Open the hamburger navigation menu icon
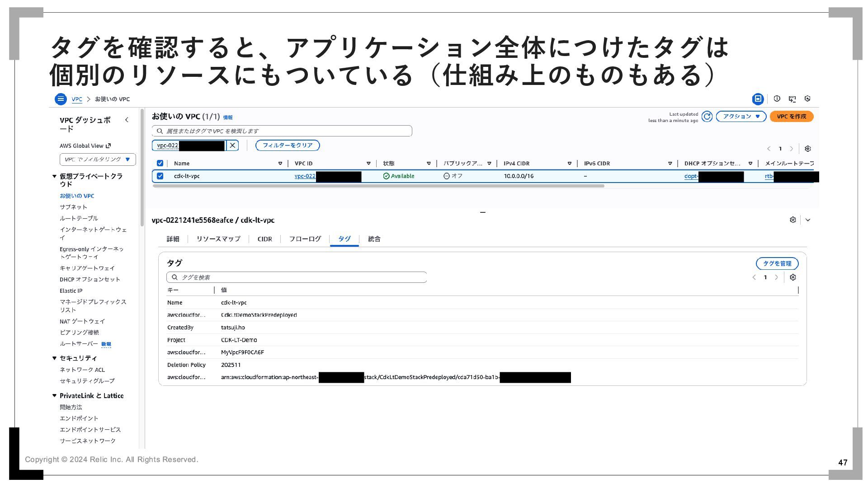 [x=61, y=99]
